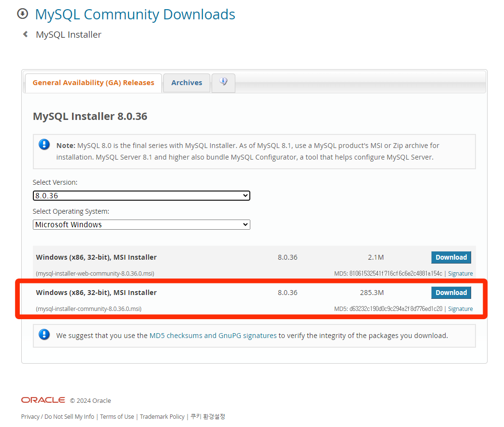Click the 285.3M file size value
Viewport: 504px width, 427px height.
tap(372, 293)
